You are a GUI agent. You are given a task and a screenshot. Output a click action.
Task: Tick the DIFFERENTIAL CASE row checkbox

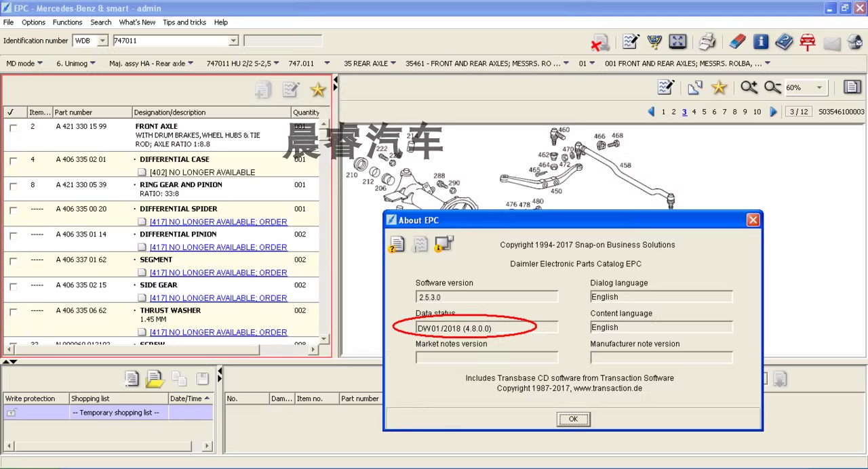pos(13,161)
